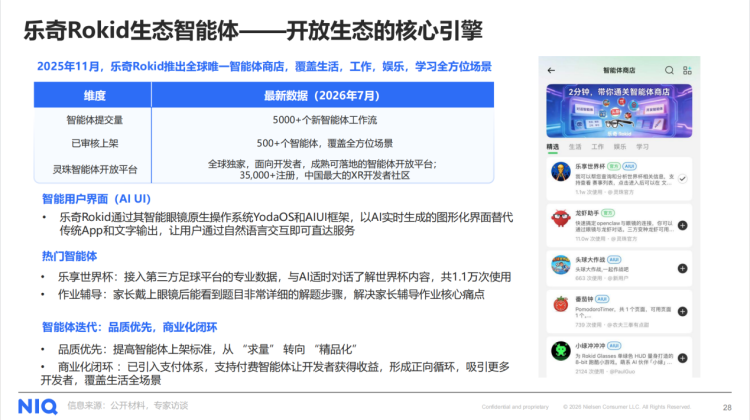This screenshot has height=420, width=750.
Task: Switch to the 生活 tab
Action: point(575,147)
